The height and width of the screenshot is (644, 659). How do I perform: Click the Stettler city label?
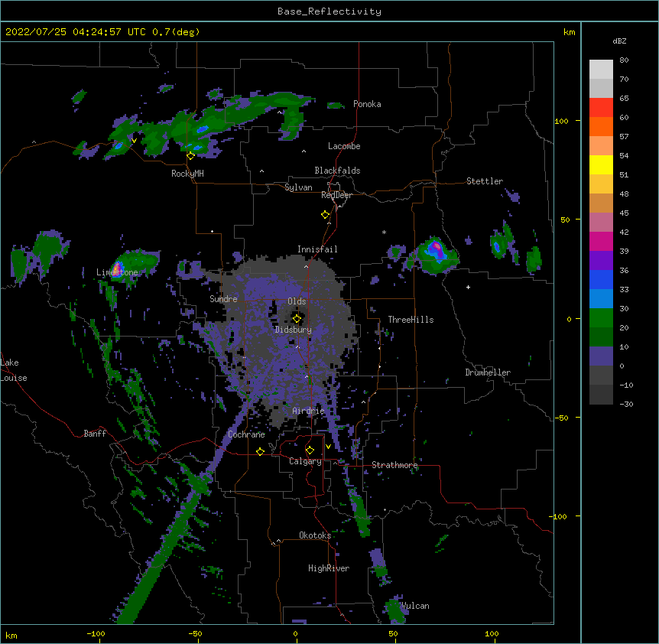(485, 181)
